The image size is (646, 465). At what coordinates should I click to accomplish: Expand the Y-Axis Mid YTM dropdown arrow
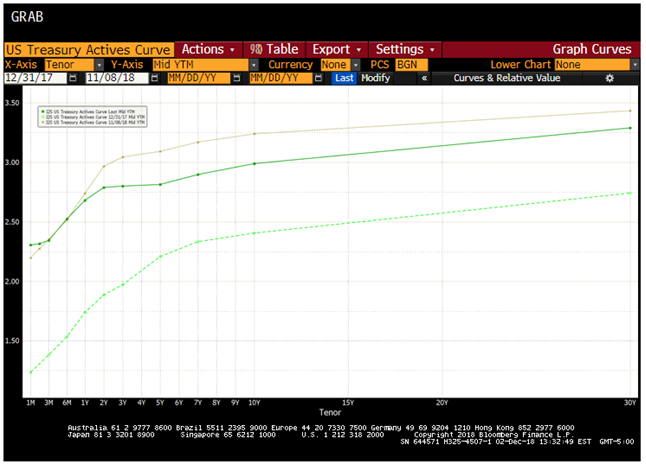tap(254, 65)
